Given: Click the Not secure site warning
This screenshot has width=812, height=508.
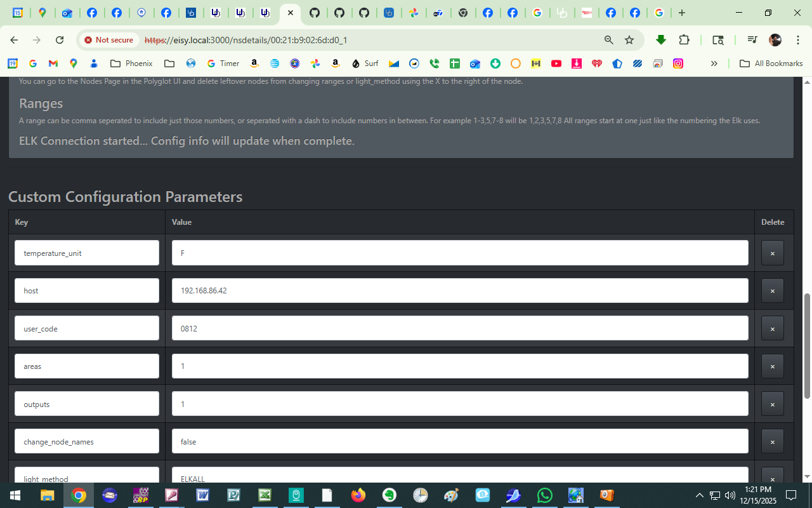Looking at the screenshot, I should [x=108, y=40].
